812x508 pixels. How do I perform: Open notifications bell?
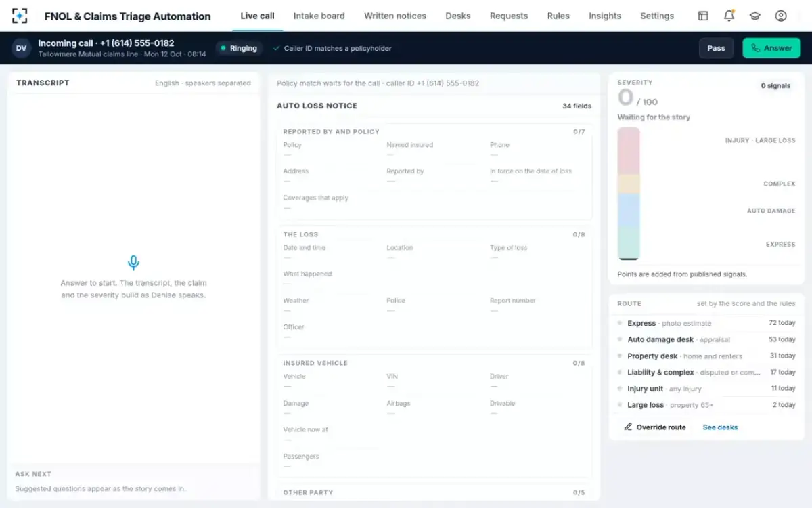(729, 16)
